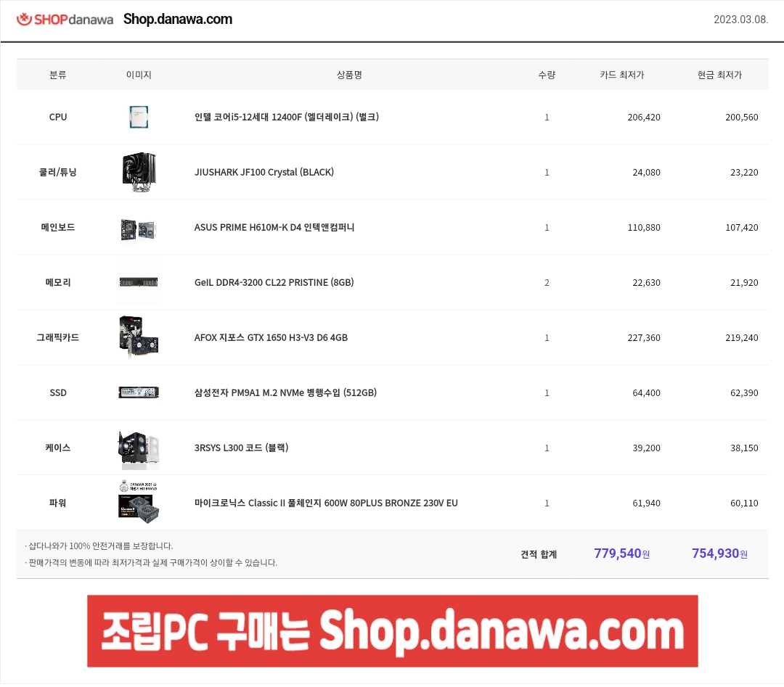
Task: Open the Intel i5-12400F CPU thumbnail
Action: click(139, 117)
